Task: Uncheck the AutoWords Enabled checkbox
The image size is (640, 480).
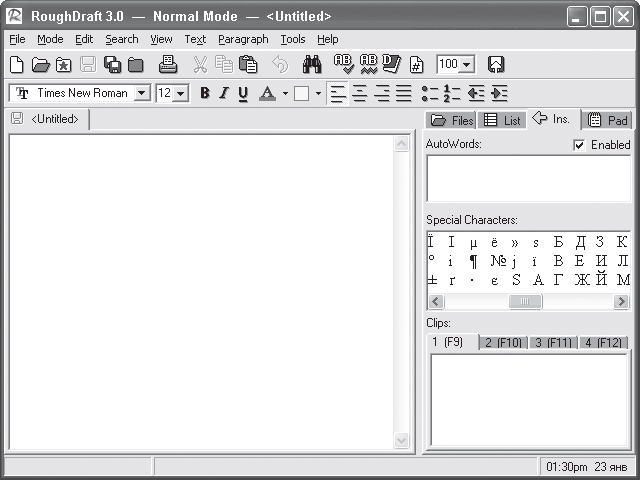Action: coord(579,145)
